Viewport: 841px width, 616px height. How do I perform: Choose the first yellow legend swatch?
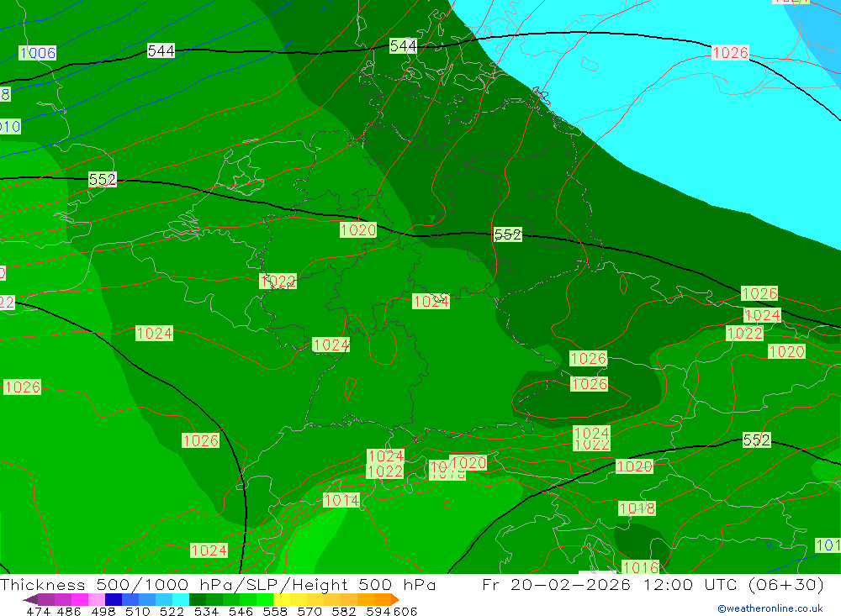coord(282,599)
